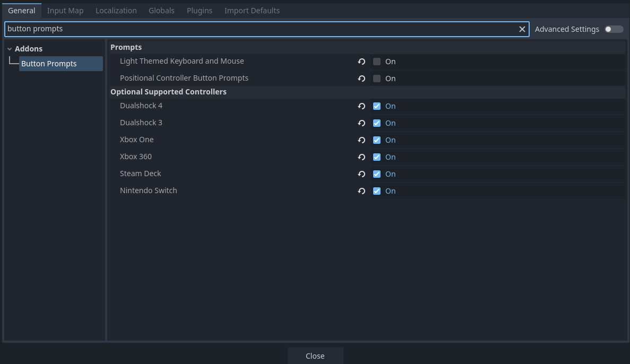The image size is (630, 364).
Task: Open the Plugins tab
Action: [x=199, y=11]
